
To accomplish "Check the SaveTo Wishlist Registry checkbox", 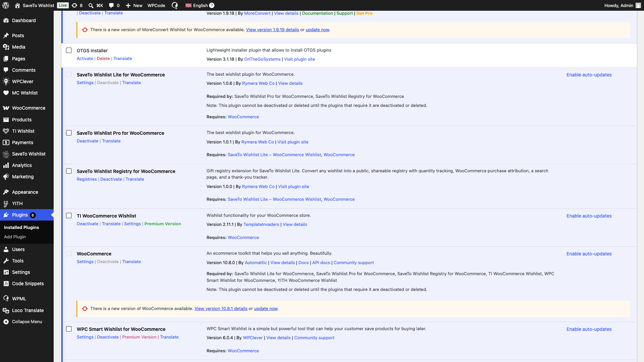I will [69, 171].
